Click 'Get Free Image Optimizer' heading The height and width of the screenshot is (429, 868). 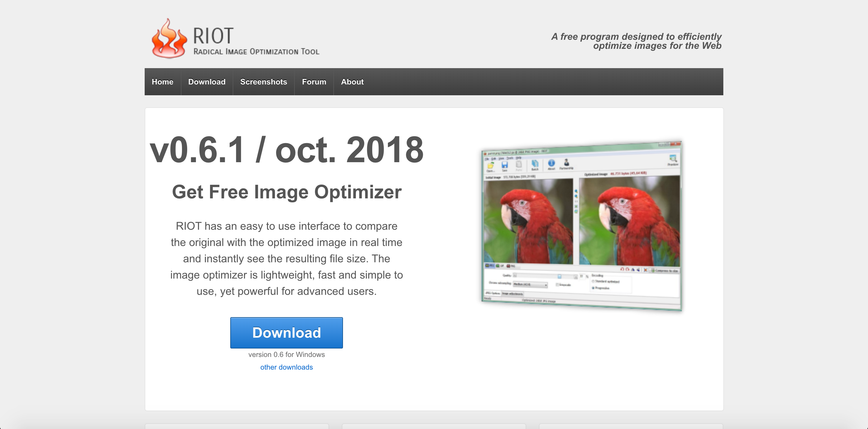click(x=286, y=192)
